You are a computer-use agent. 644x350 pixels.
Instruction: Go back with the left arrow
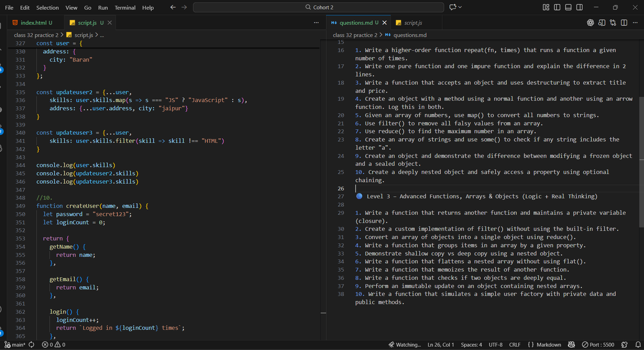[173, 8]
